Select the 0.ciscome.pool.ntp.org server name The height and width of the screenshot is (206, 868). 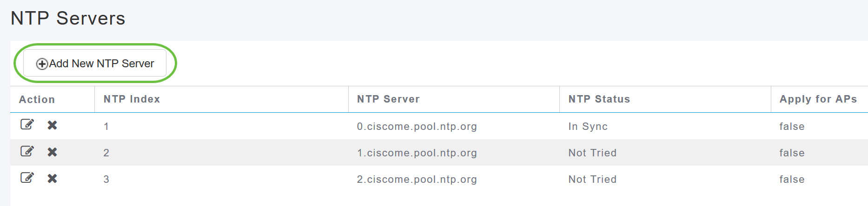417,126
